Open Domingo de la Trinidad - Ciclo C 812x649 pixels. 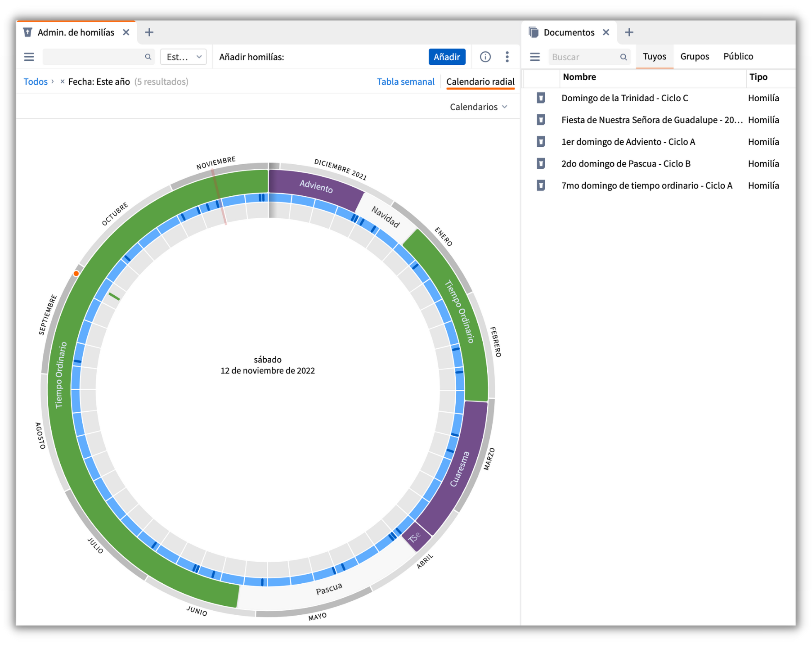coord(625,98)
